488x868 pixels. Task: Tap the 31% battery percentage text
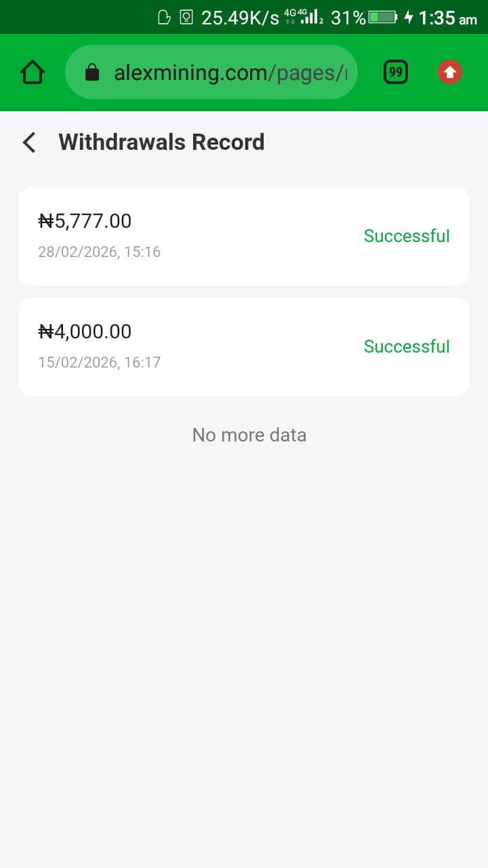pyautogui.click(x=348, y=18)
